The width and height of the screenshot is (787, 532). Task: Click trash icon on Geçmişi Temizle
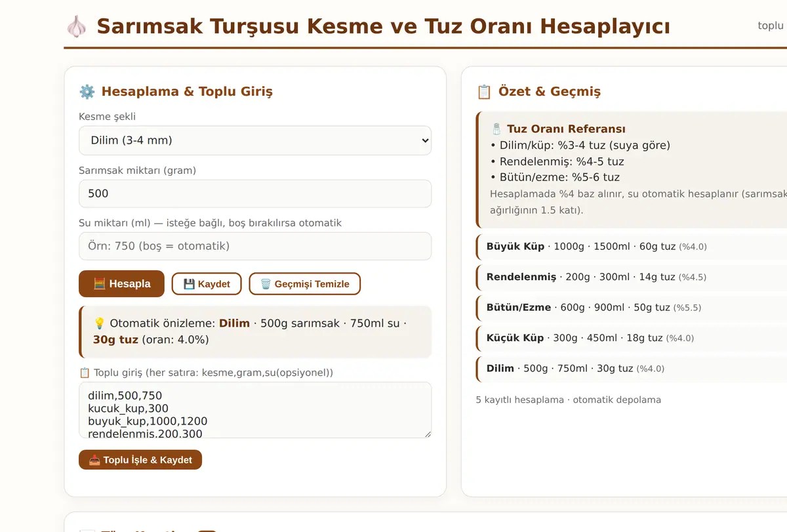(x=266, y=284)
